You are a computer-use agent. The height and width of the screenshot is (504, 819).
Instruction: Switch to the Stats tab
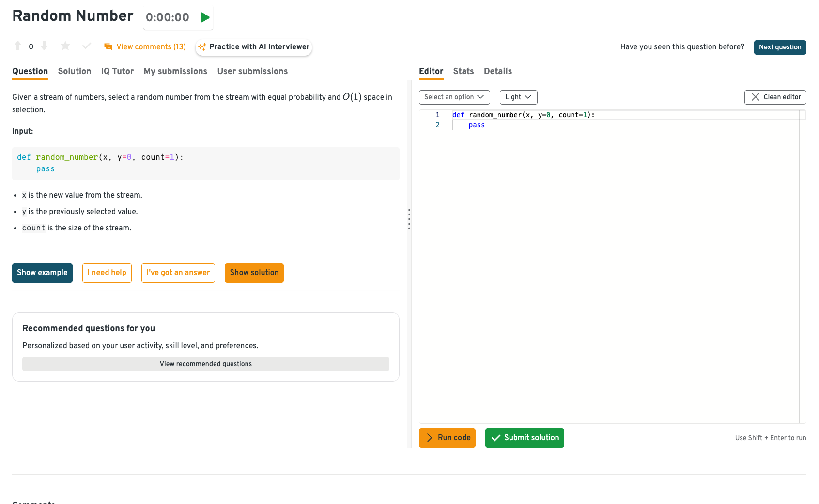pos(463,71)
